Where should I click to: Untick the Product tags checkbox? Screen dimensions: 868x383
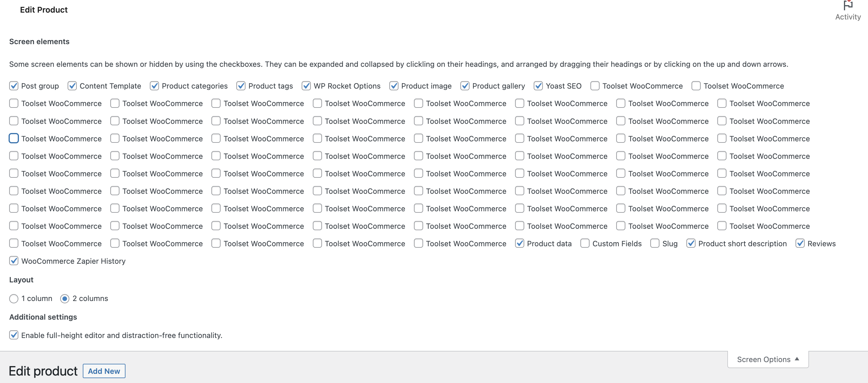coord(241,86)
